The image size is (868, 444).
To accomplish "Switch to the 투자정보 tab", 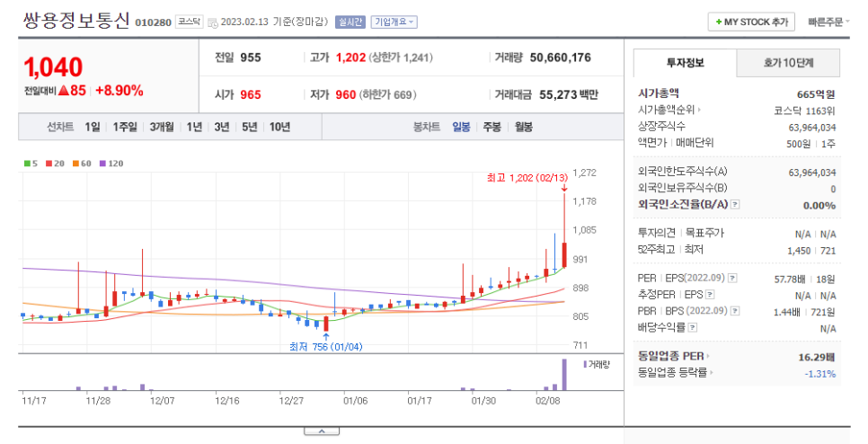I will tap(686, 63).
